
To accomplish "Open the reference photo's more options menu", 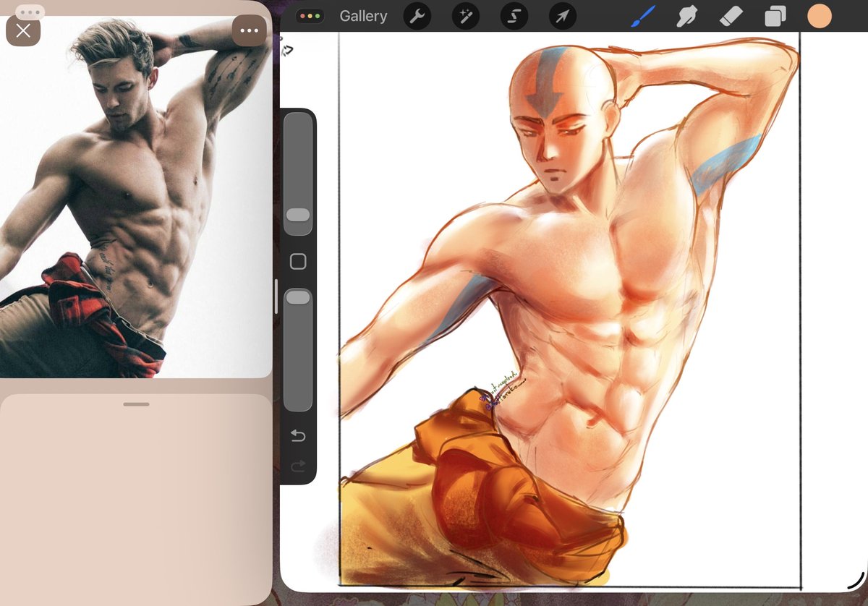I will (x=249, y=30).
